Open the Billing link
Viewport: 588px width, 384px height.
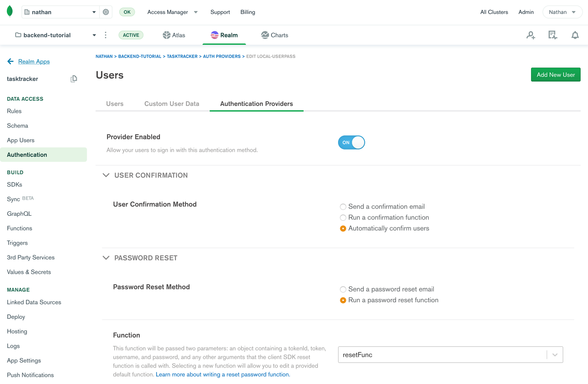[248, 12]
